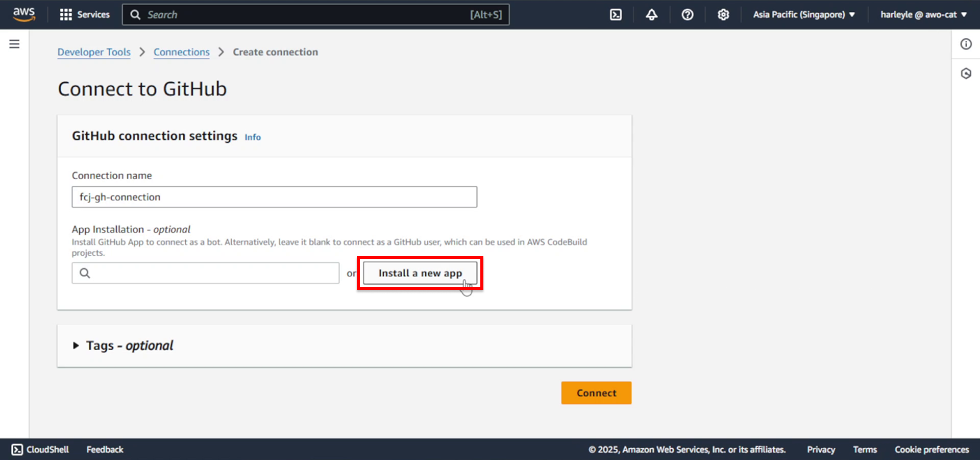Expand the hamburger side navigation
The height and width of the screenshot is (460, 980).
tap(14, 44)
